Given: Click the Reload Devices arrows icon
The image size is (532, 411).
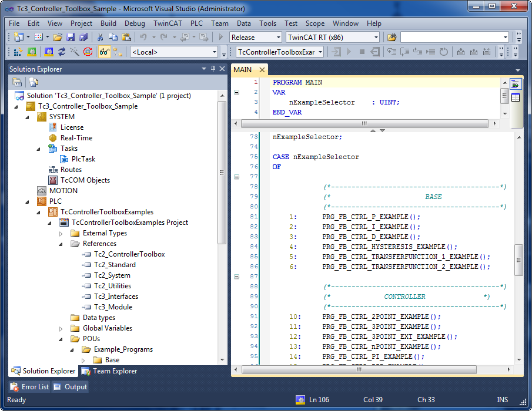Looking at the screenshot, I should (62, 52).
